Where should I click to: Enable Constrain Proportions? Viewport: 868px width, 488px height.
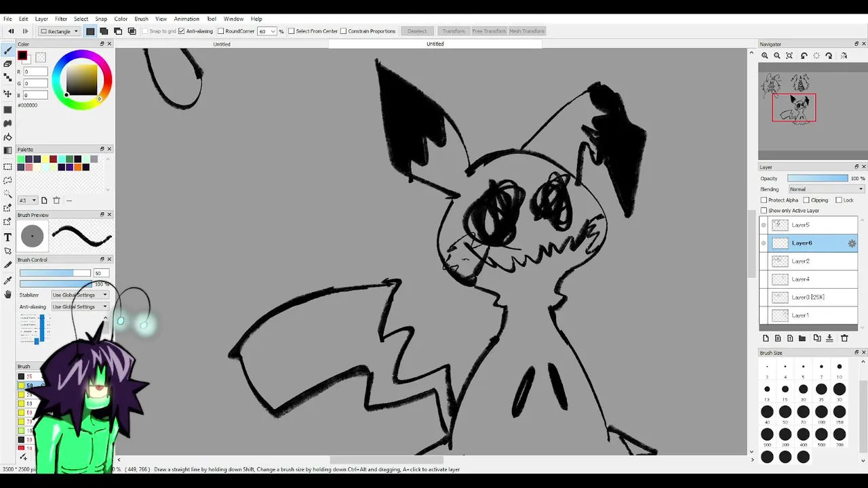point(344,31)
